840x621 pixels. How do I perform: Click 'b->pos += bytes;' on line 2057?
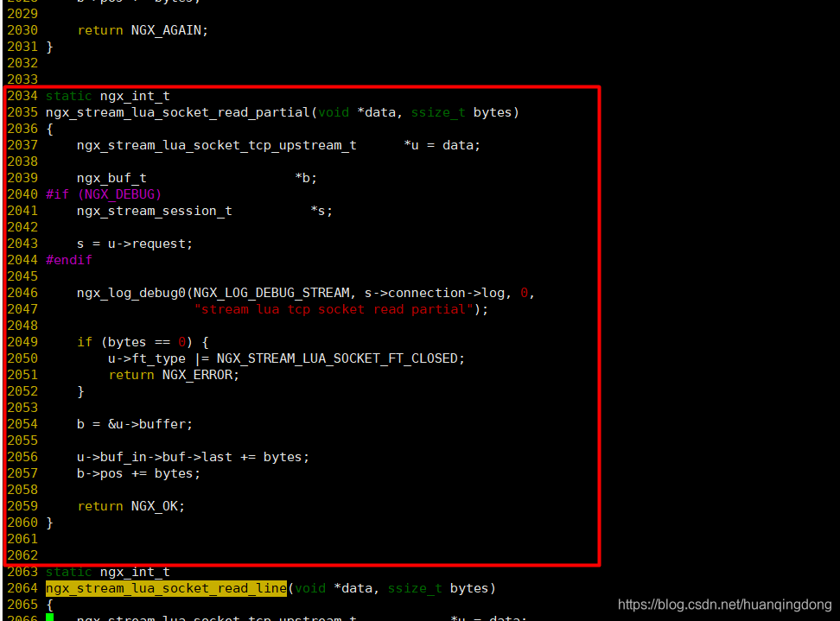tap(138, 473)
